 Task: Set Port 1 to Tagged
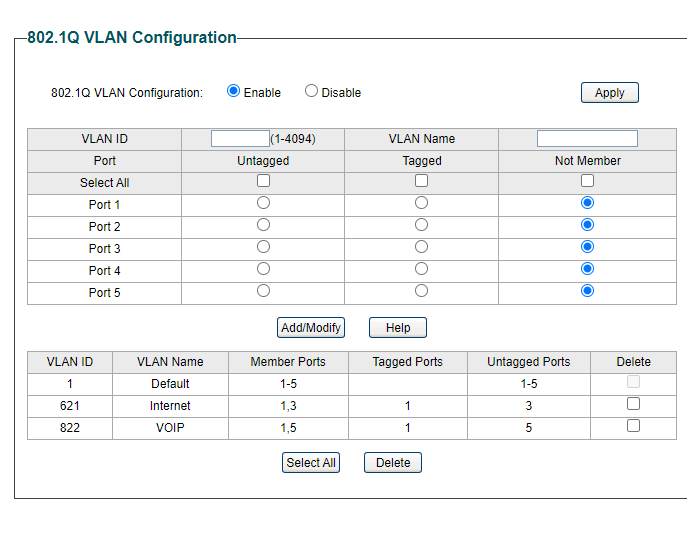click(421, 203)
